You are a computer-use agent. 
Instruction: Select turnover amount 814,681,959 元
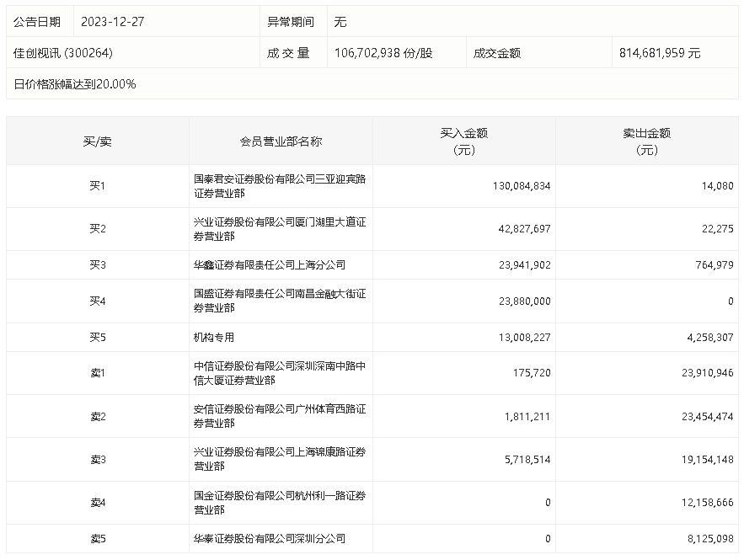[x=660, y=53]
